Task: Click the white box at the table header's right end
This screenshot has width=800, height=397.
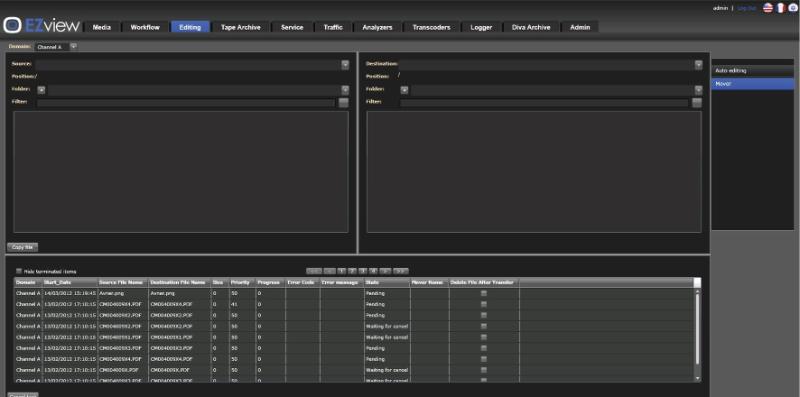Action: click(x=697, y=282)
